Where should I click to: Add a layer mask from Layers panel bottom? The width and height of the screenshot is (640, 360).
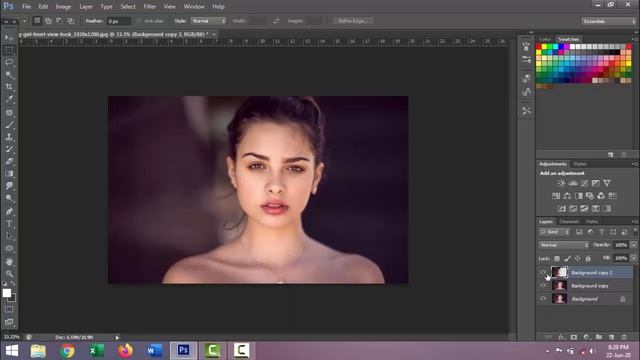click(574, 337)
